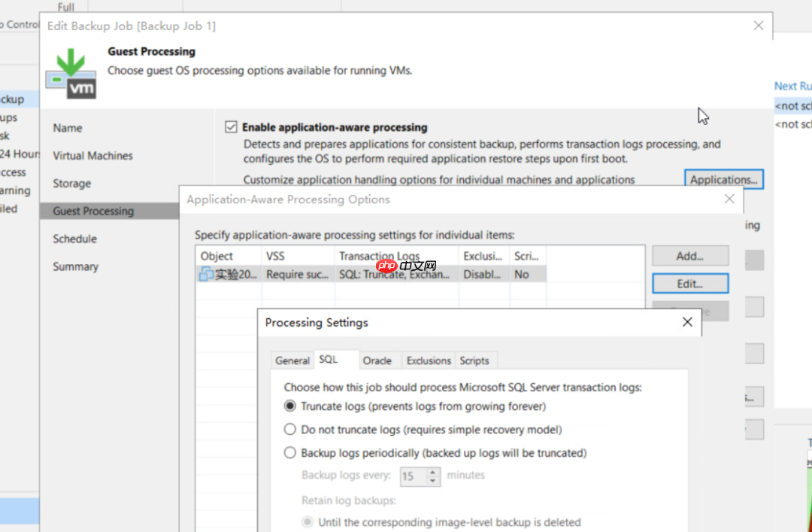The image size is (812, 532).
Task: Increment the backup log interval value
Action: point(432,472)
